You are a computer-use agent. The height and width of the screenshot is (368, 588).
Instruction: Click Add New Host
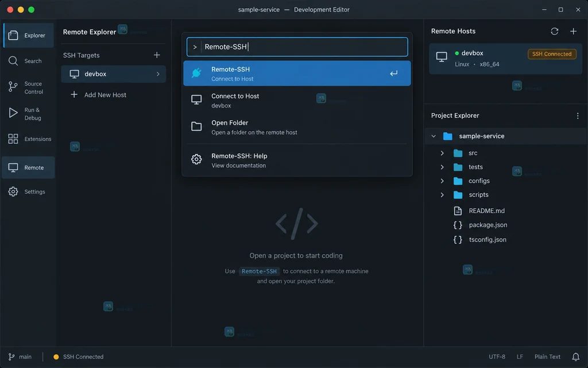coord(98,95)
